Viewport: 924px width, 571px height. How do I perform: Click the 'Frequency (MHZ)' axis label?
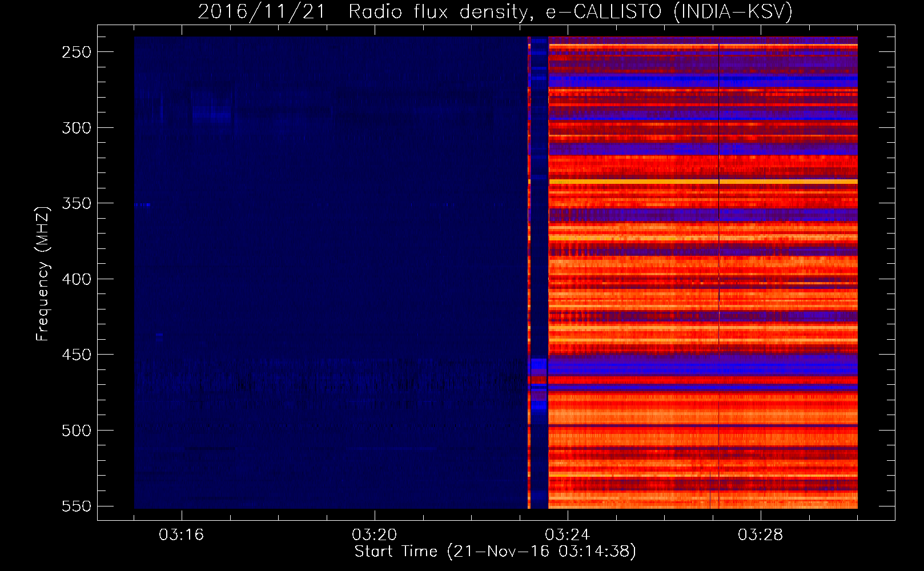pyautogui.click(x=43, y=274)
